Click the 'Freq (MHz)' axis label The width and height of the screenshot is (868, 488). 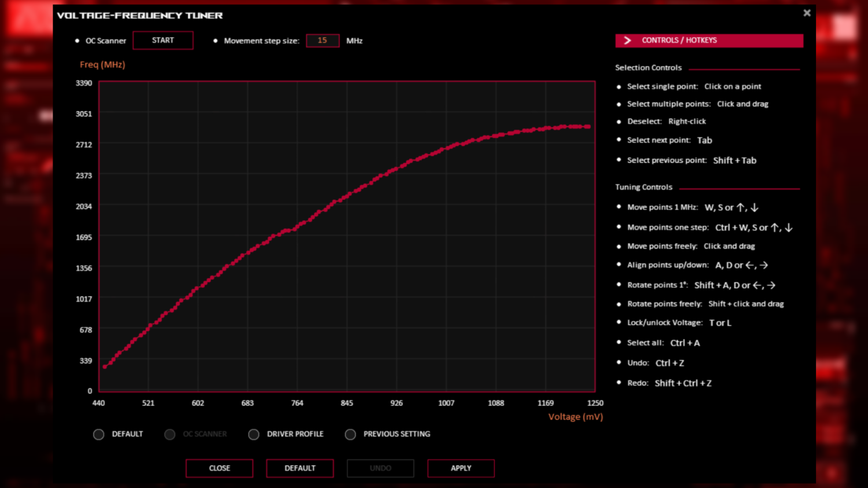click(x=102, y=65)
